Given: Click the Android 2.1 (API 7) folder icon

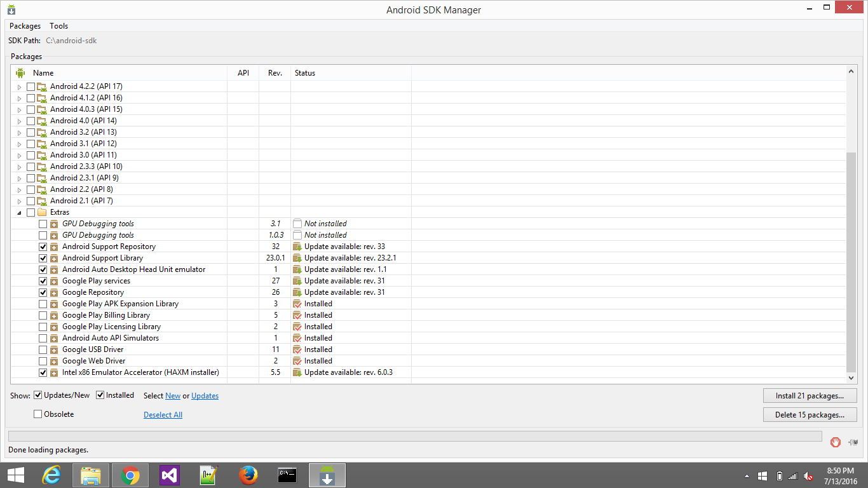Looking at the screenshot, I should click(42, 201).
